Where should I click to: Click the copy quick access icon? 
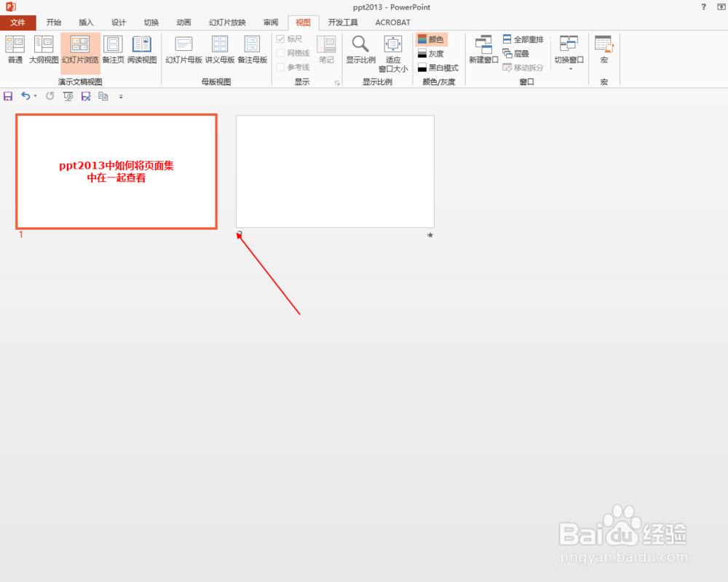pyautogui.click(x=103, y=96)
